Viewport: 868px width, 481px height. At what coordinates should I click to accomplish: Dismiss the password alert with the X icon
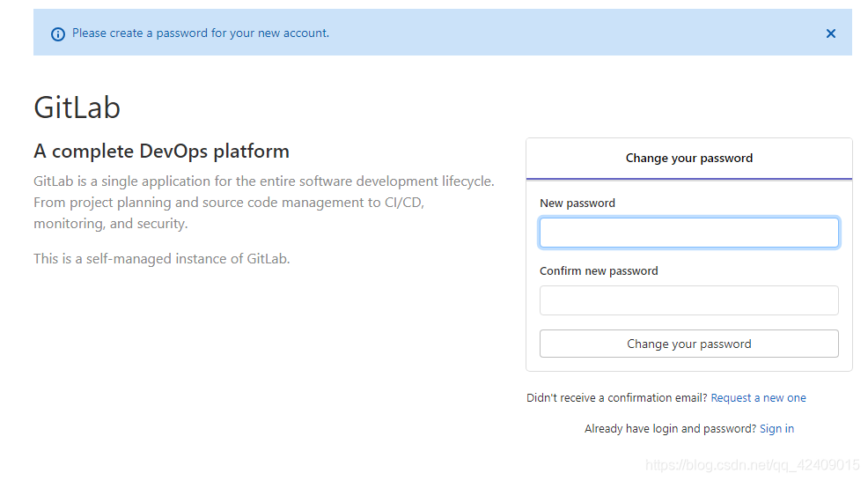tap(830, 33)
